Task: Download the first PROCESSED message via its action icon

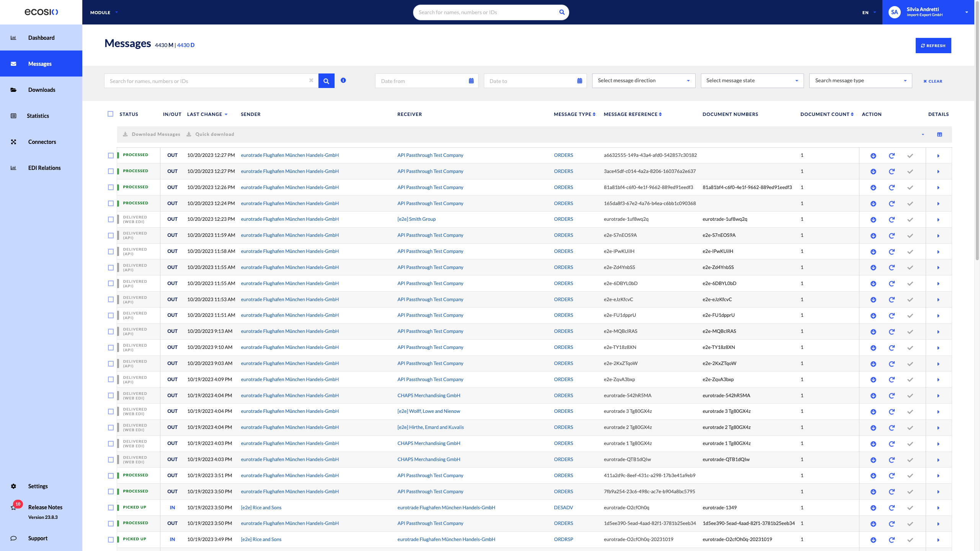Action: pos(873,155)
